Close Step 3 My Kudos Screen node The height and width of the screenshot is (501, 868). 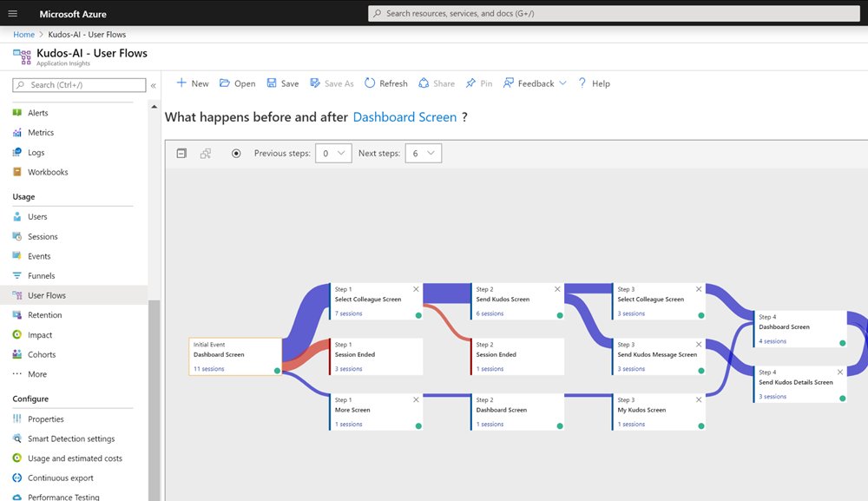(699, 399)
